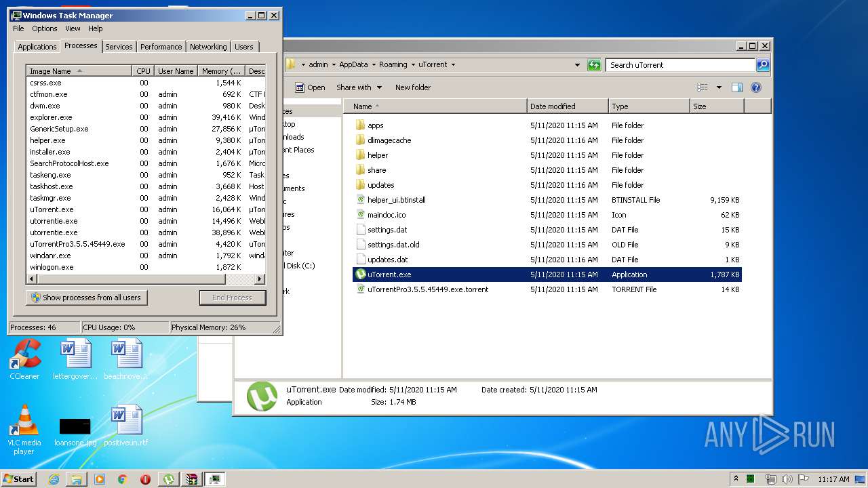Click the volume speaker tray icon
This screenshot has height=488, width=868.
(787, 479)
